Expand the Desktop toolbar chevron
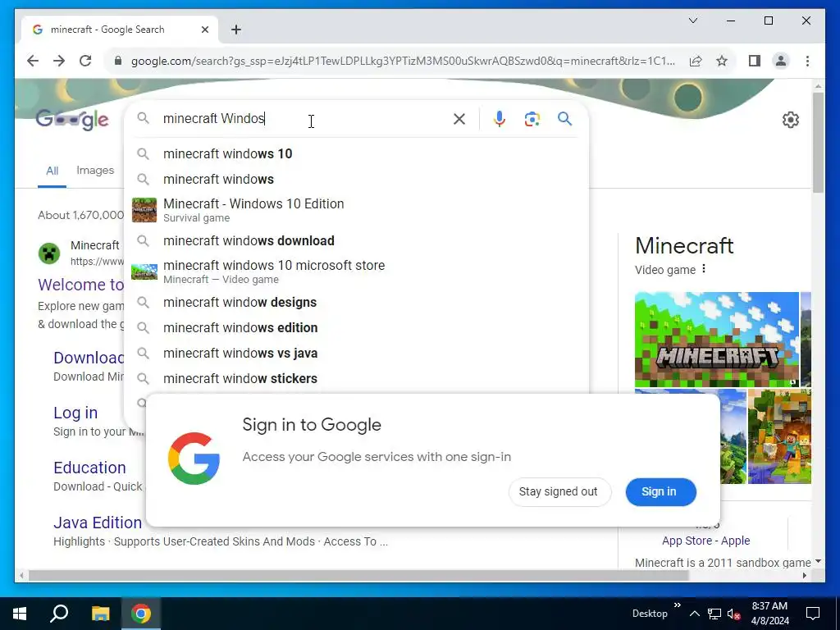 tap(677, 605)
